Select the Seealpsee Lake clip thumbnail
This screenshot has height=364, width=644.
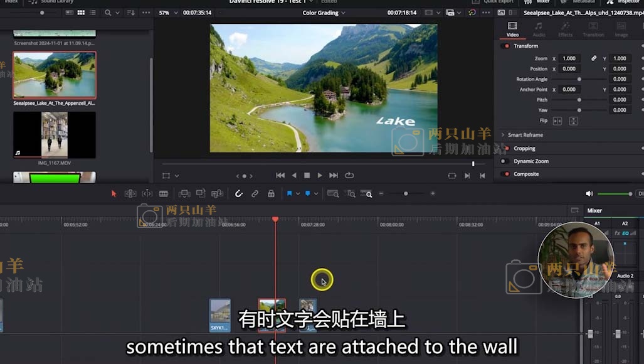coord(55,75)
